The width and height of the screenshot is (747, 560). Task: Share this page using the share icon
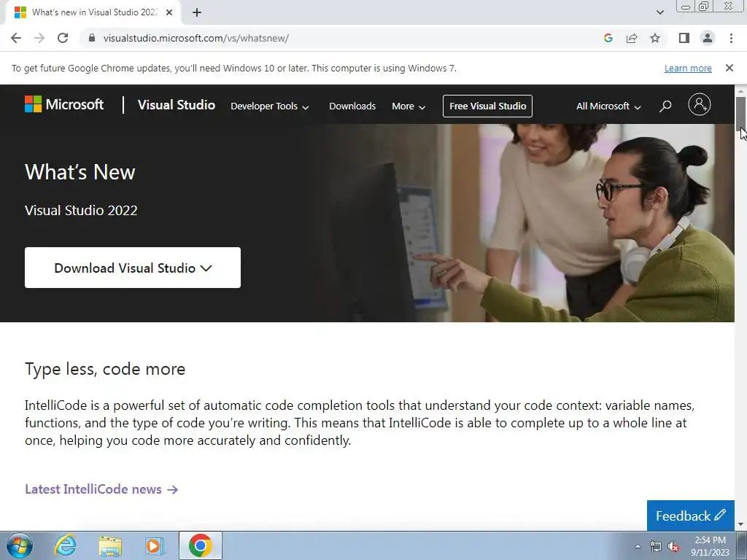(x=632, y=38)
